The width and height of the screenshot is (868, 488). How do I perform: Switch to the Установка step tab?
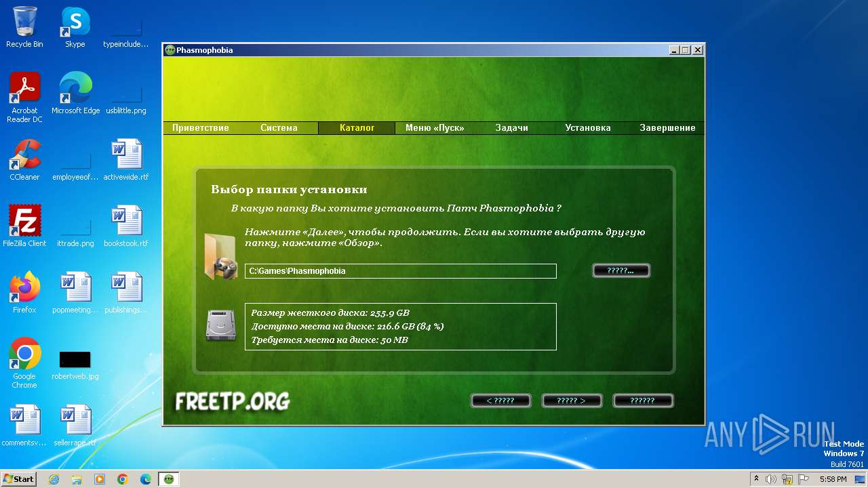click(588, 128)
